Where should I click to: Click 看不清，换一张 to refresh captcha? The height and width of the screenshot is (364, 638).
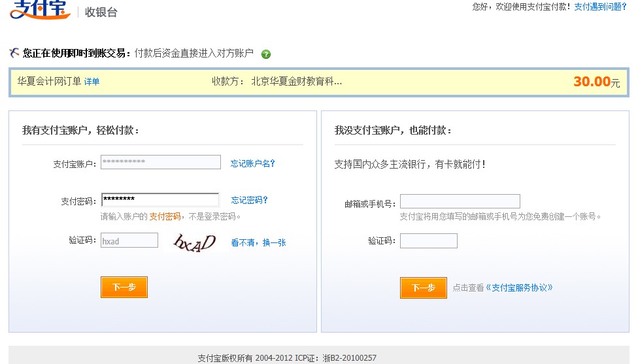(x=258, y=243)
